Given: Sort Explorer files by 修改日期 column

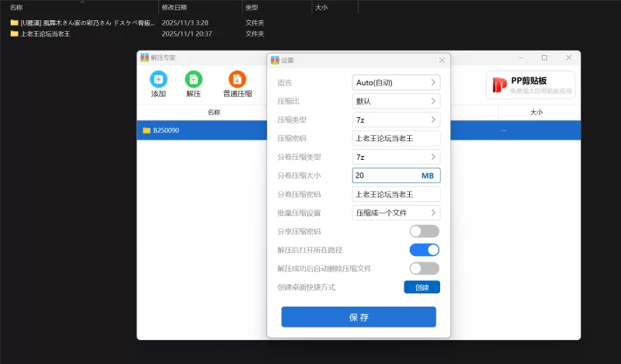Looking at the screenshot, I should (x=173, y=7).
